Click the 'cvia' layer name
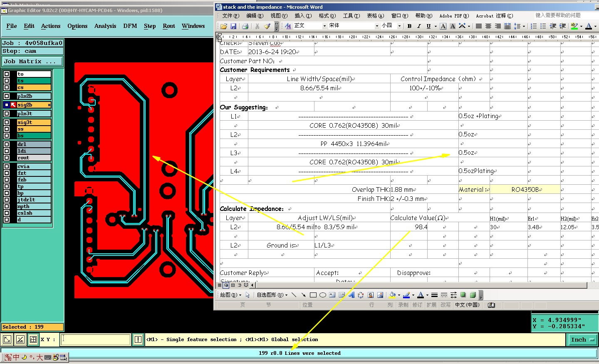 click(34, 166)
